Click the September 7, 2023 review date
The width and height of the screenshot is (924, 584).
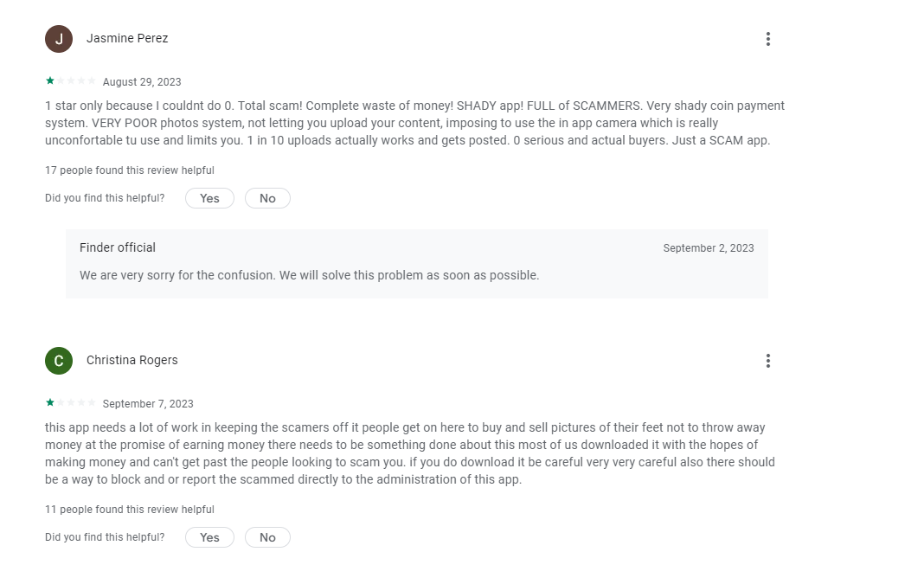coord(148,404)
